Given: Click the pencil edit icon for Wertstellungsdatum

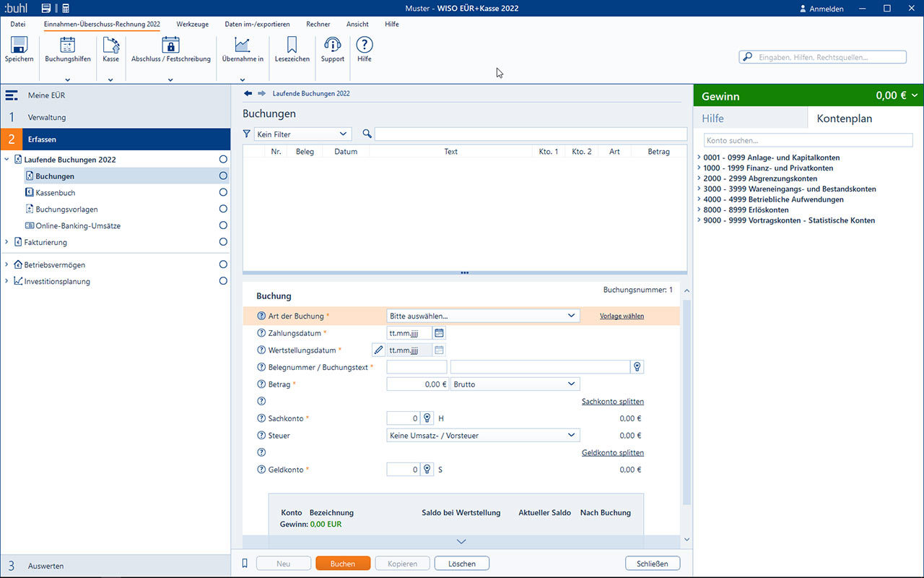Looking at the screenshot, I should click(x=379, y=350).
